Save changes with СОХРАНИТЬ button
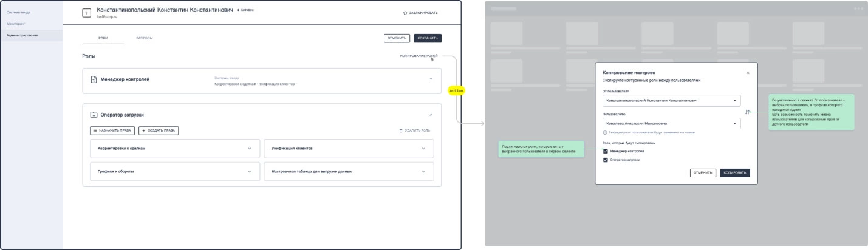The height and width of the screenshot is (250, 868). (428, 38)
